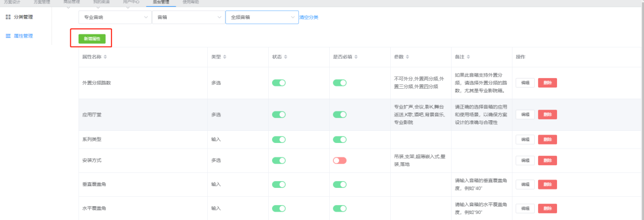Expand the chevron under 商品管理 tab
This screenshot has width=644, height=220.
click(68, 8)
